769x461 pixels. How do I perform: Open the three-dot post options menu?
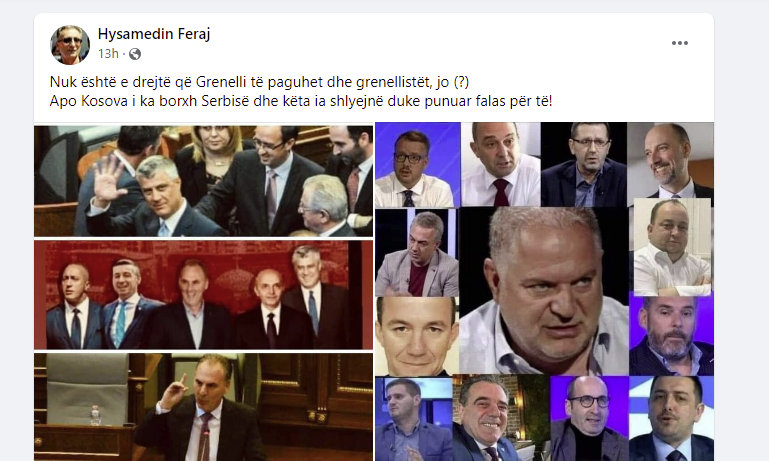(x=679, y=43)
